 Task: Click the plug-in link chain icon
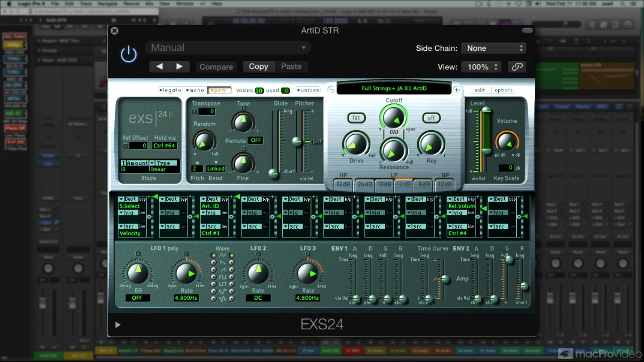pyautogui.click(x=517, y=67)
